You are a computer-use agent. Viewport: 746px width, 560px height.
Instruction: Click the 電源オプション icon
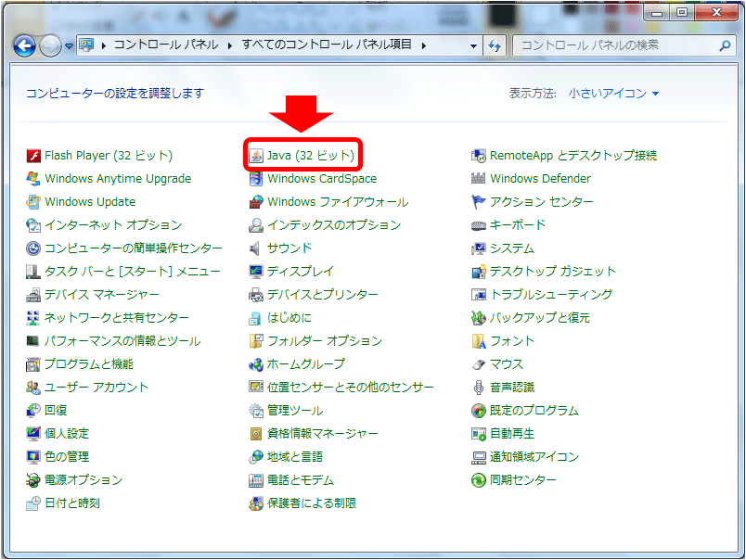pos(33,480)
